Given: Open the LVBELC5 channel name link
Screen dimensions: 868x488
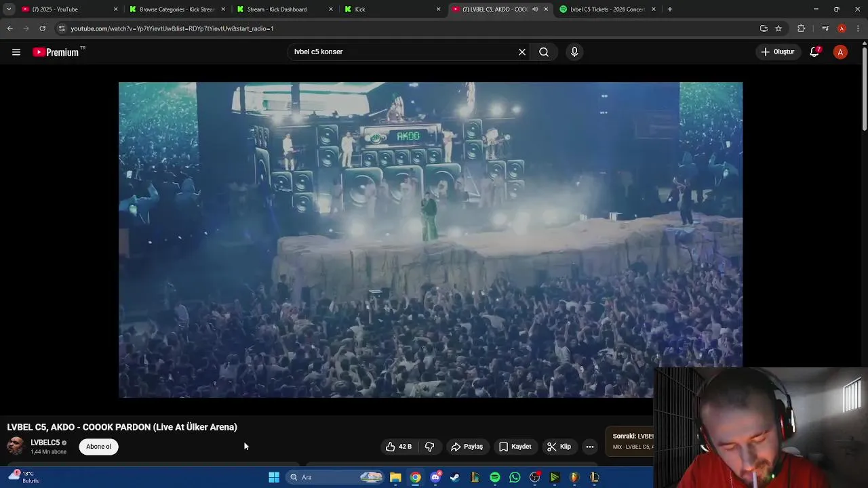Looking at the screenshot, I should [x=45, y=443].
